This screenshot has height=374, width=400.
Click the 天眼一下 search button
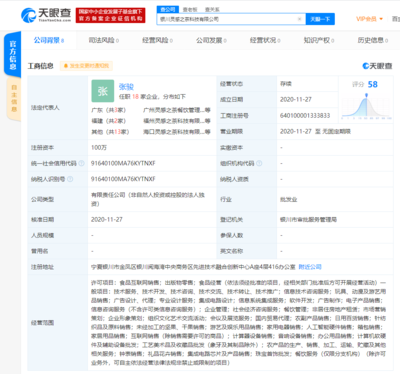pyautogui.click(x=320, y=19)
